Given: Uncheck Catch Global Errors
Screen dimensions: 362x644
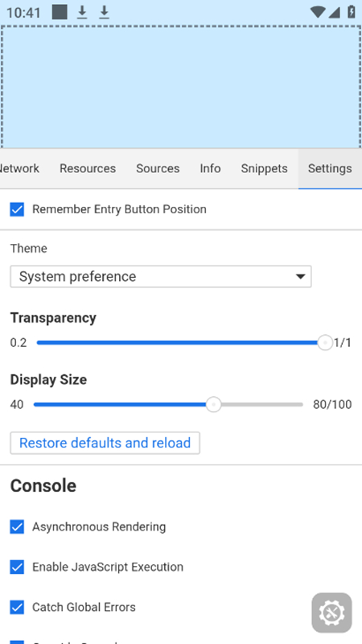Looking at the screenshot, I should click(x=17, y=607).
